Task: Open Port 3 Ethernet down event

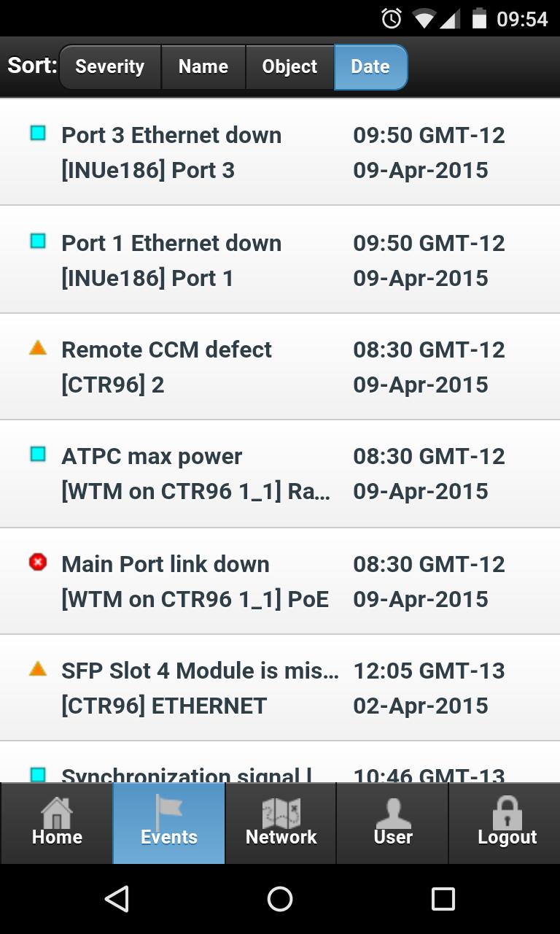Action: point(197,153)
